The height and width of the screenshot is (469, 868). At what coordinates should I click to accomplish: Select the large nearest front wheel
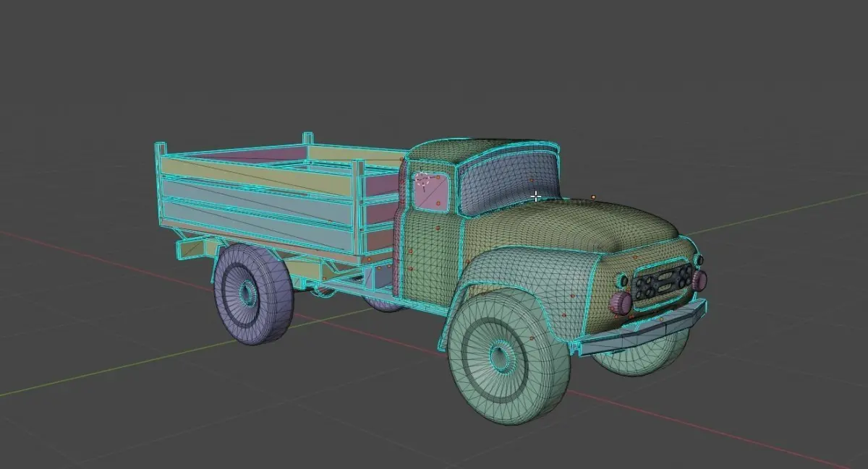508,356
